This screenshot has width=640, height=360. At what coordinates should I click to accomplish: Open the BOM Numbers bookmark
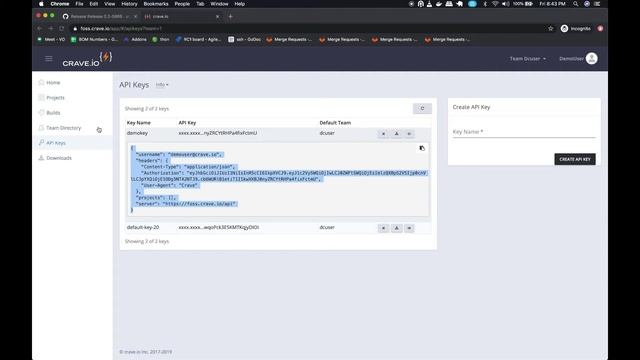[94, 40]
